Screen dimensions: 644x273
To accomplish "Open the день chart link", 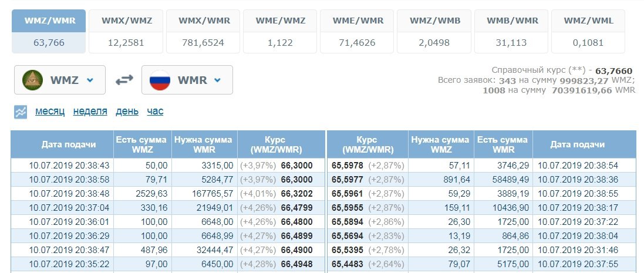I will 127,111.
